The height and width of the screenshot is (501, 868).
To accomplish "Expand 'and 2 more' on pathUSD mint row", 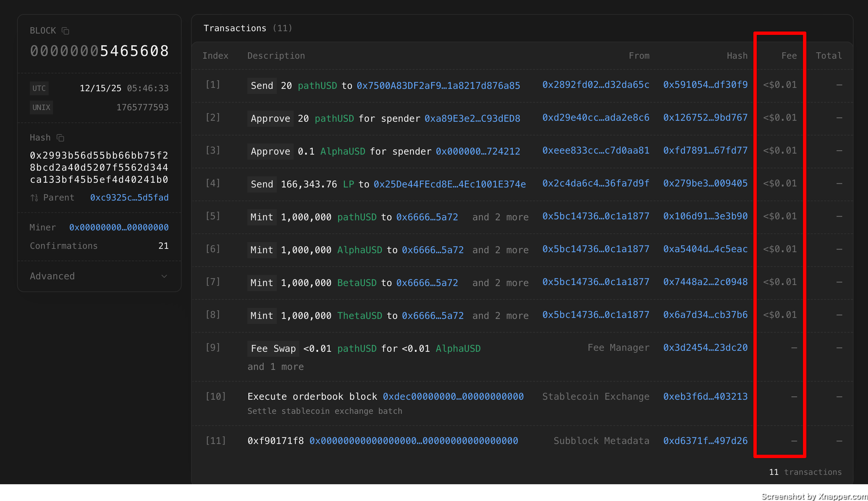I will pos(500,217).
